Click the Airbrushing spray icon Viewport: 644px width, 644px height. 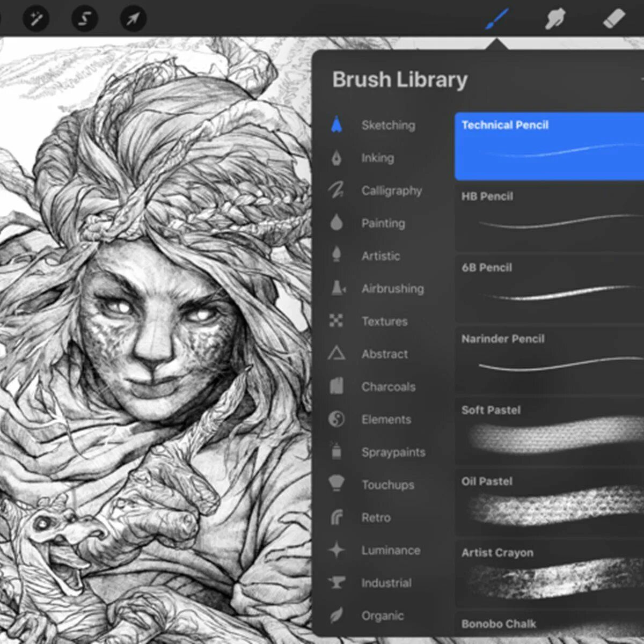pyautogui.click(x=338, y=288)
